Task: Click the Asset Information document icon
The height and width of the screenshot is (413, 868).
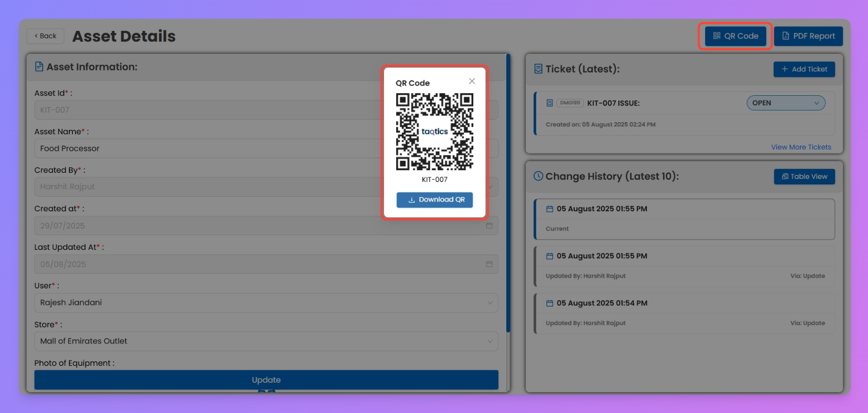Action: (39, 66)
